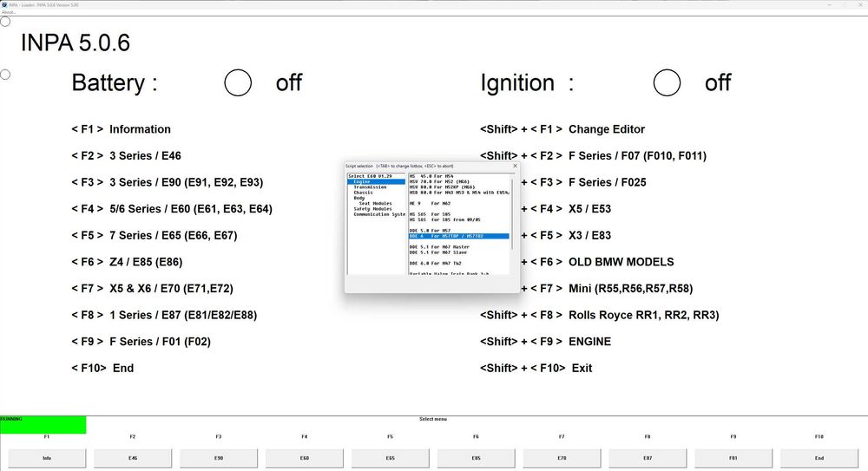Choose Chassis from the category list
This screenshot has width=868, height=471.
tap(364, 193)
